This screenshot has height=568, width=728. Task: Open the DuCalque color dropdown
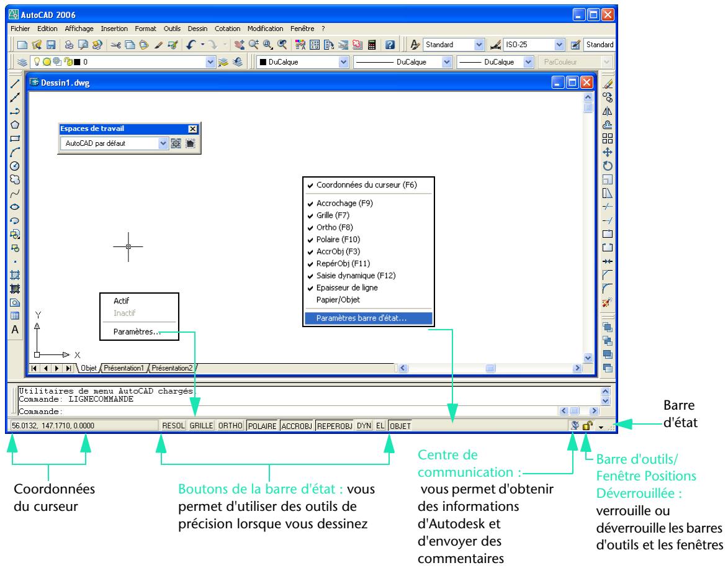tap(344, 62)
